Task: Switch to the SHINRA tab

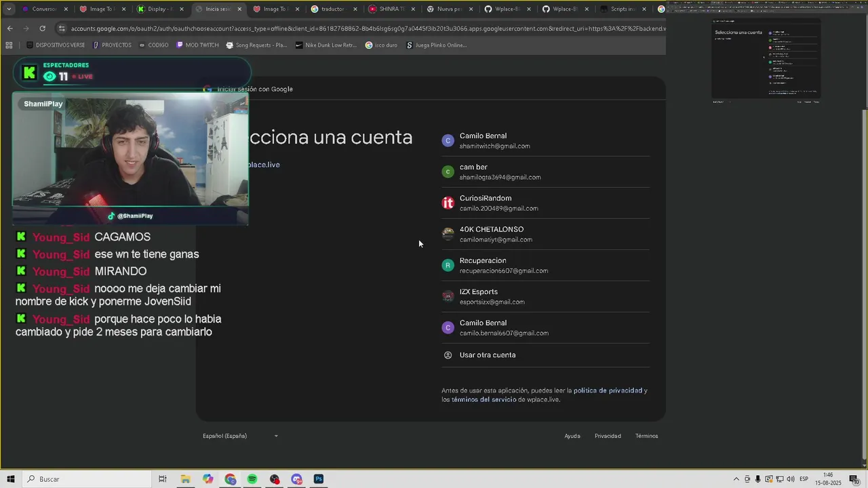Action: [391, 9]
